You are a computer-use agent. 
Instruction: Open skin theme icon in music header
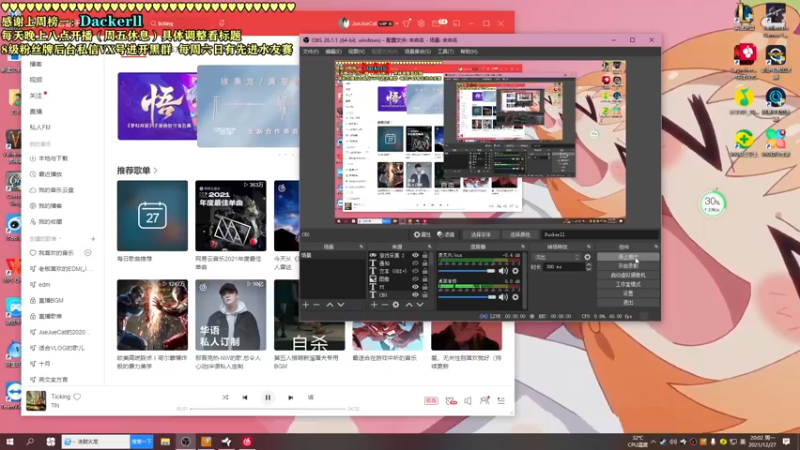pyautogui.click(x=406, y=23)
